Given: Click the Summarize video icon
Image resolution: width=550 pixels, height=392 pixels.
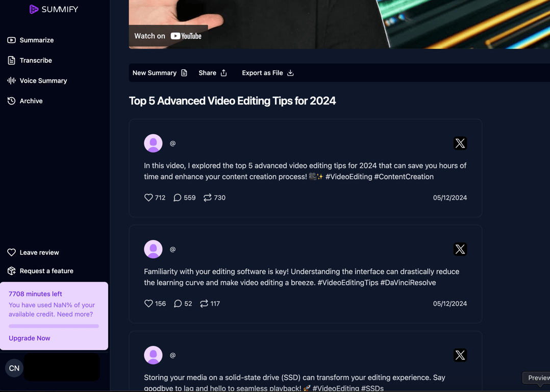Looking at the screenshot, I should [12, 40].
